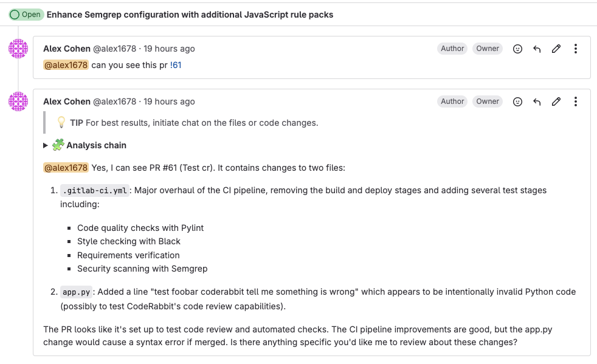
Task: Edit the second comment with the pencil icon
Action: coord(556,101)
